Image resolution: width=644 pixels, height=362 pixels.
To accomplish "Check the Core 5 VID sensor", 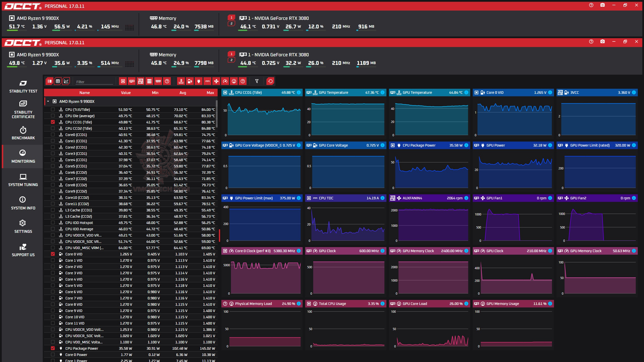I will [53, 286].
